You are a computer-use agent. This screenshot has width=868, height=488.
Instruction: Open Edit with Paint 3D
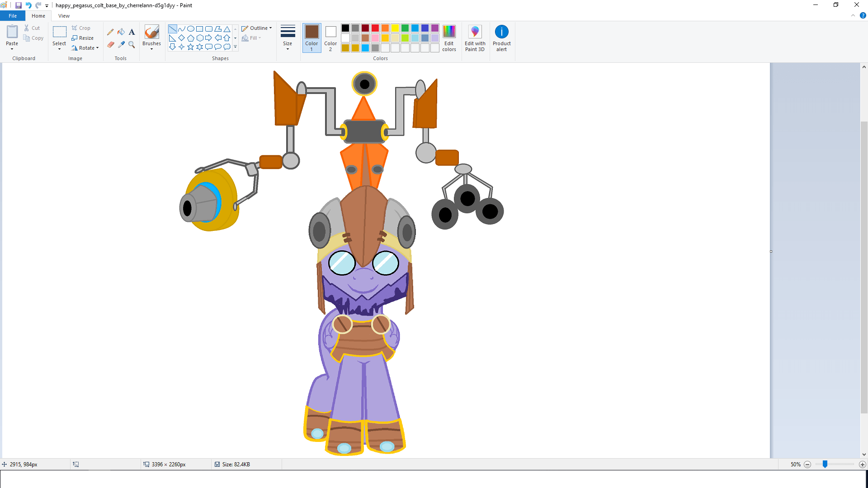pyautogui.click(x=475, y=38)
